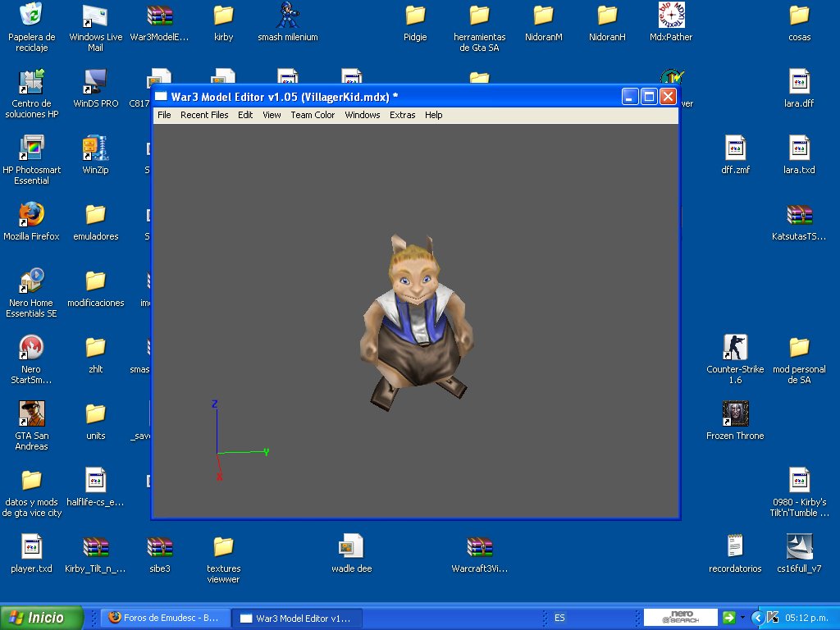Select the Frozen Throne icon
Screen dimensions: 840x630
pyautogui.click(x=735, y=421)
